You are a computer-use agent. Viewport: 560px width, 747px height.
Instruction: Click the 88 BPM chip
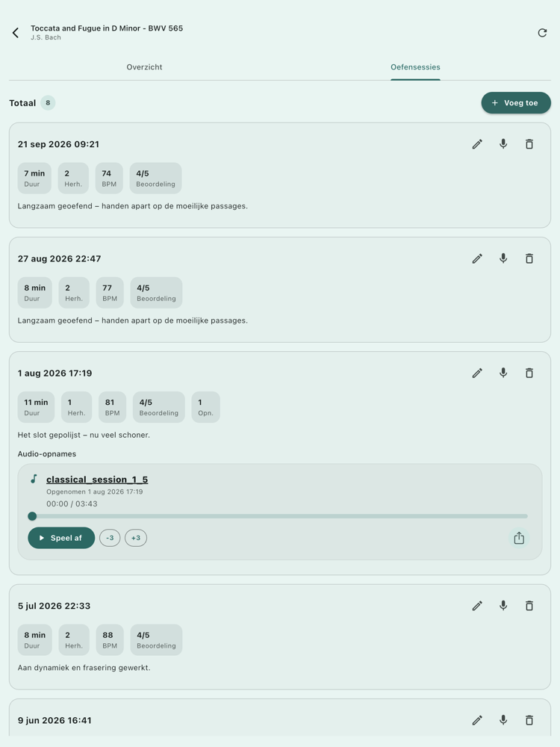pos(110,640)
